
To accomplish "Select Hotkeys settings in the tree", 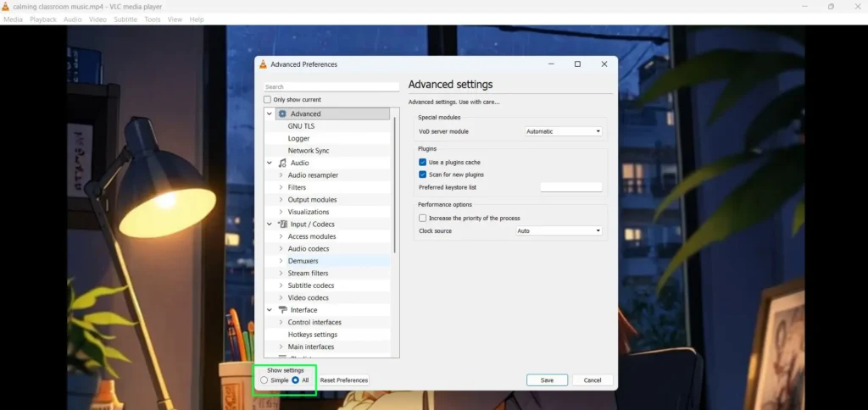I will tap(312, 335).
